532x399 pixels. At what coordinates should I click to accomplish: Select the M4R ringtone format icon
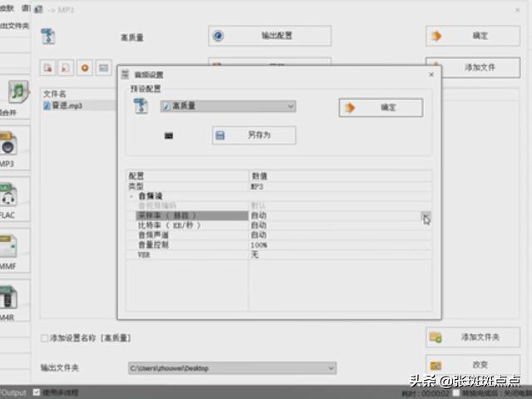10,300
